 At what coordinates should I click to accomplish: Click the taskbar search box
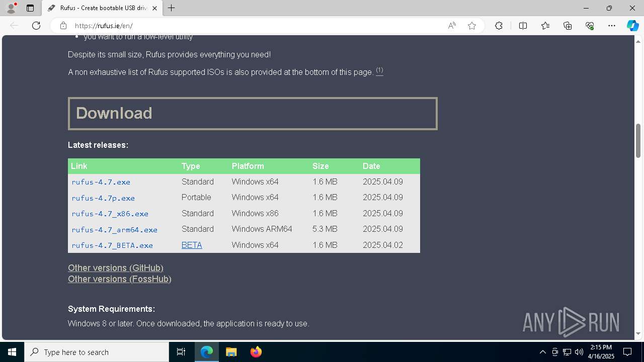pos(97,352)
